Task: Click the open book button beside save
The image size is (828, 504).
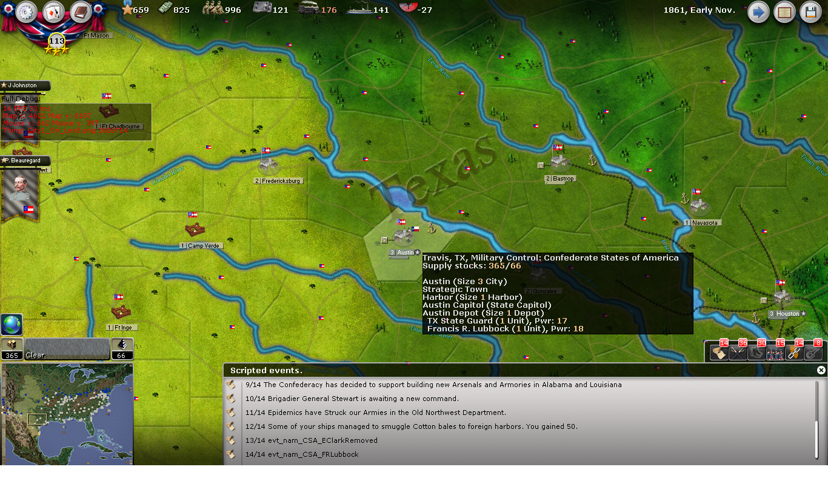Action: 784,12
